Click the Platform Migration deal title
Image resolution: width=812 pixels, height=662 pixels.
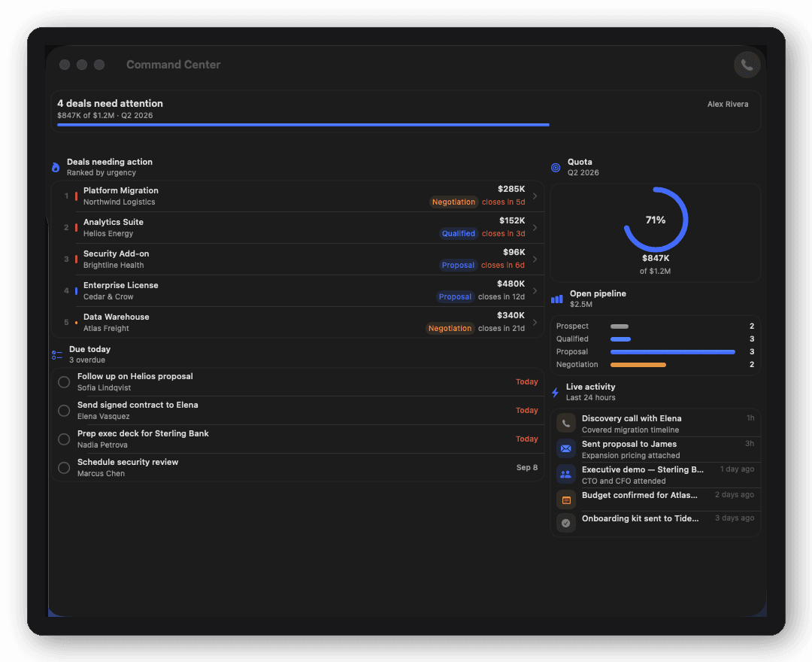[120, 190]
